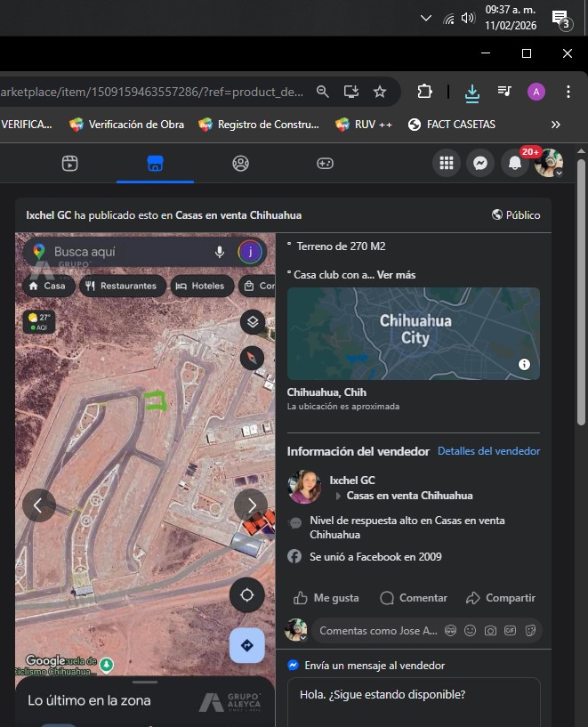The image size is (588, 727).
Task: Open Messenger chats icon
Action: [480, 163]
